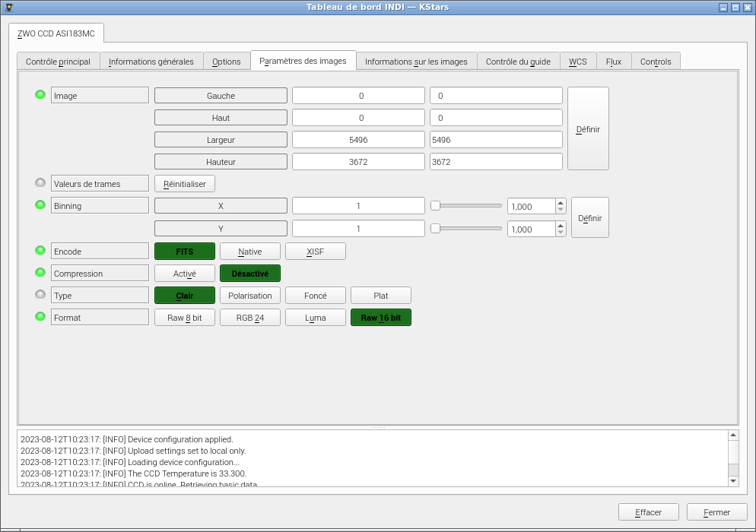Click log line 'Upload settings set to local only.'

(x=133, y=451)
